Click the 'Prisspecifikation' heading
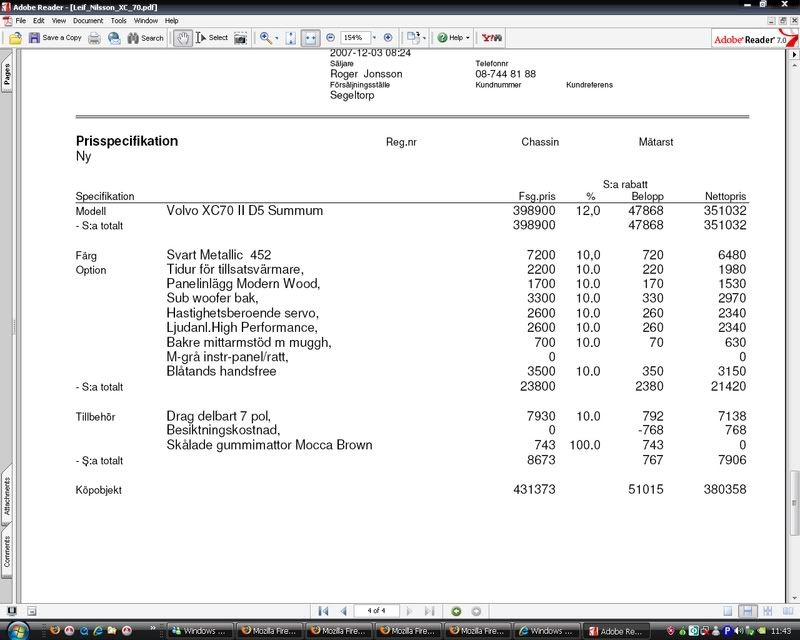Viewport: 800px width, 640px height. click(x=127, y=141)
